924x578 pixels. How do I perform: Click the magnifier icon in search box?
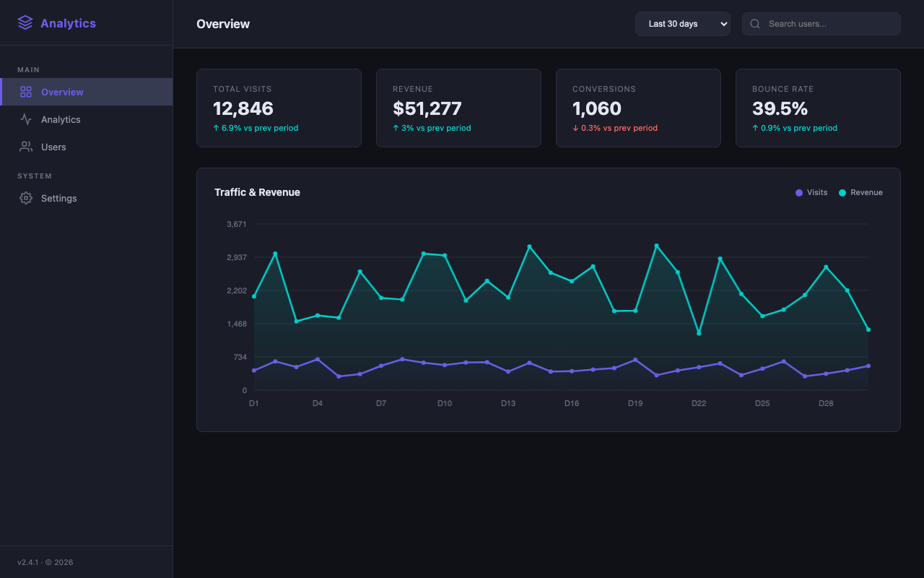click(x=755, y=24)
